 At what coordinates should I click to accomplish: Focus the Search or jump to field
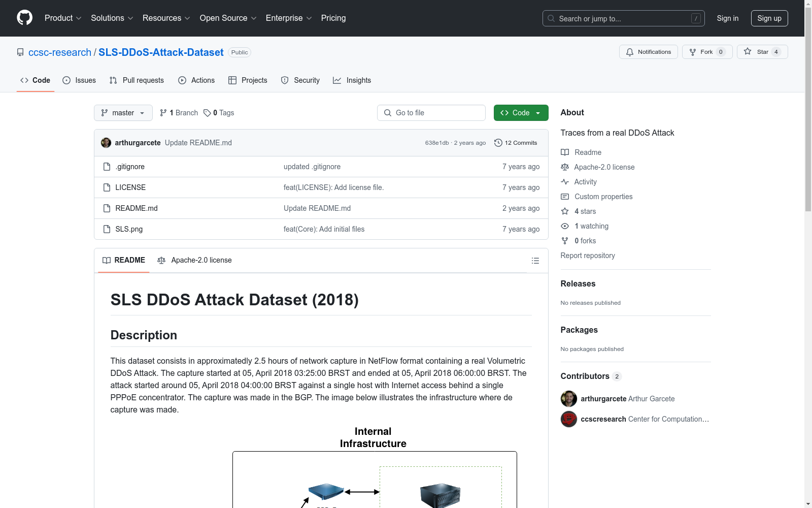pyautogui.click(x=624, y=18)
